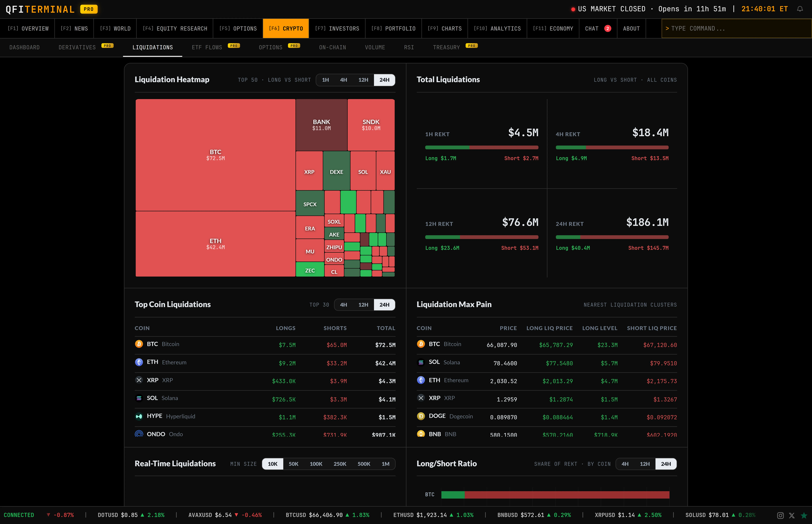Open the Derivatives sub-tab
812x524 pixels.
pos(86,47)
